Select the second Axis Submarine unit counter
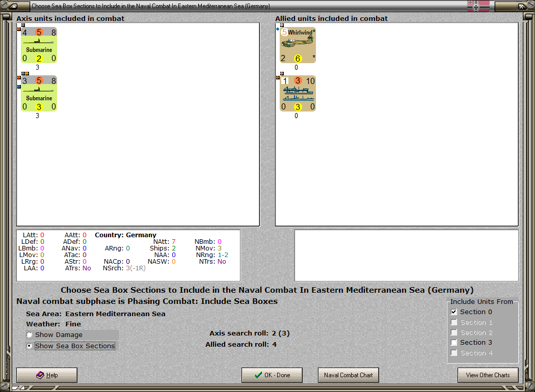Screen dimensions: 535x392 (39, 94)
